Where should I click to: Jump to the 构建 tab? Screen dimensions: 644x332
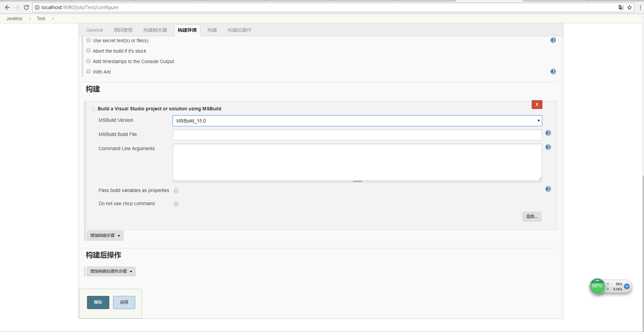coord(212,30)
